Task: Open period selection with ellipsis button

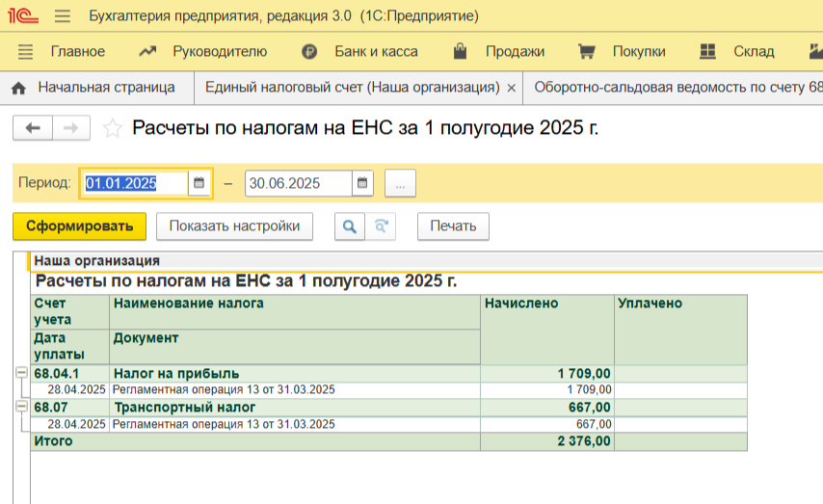Action: [400, 183]
